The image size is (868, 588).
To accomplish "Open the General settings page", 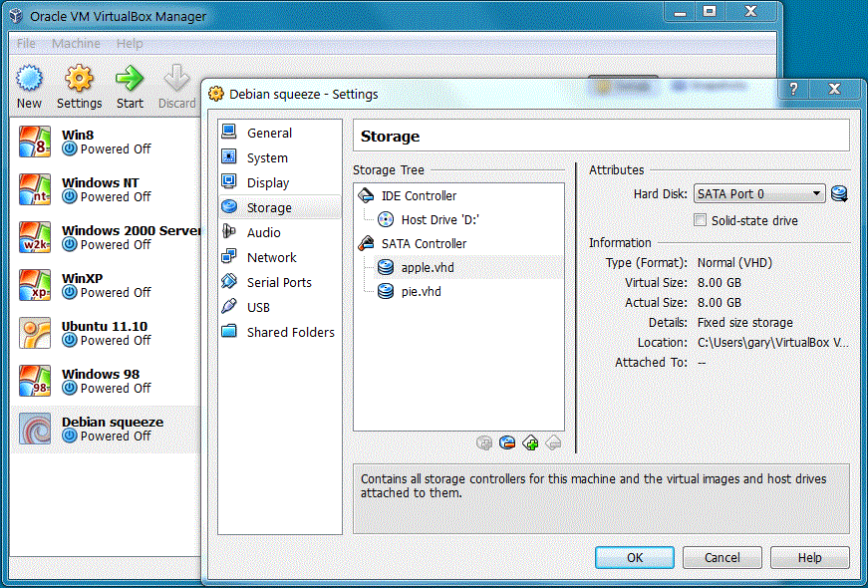I will click(280, 133).
